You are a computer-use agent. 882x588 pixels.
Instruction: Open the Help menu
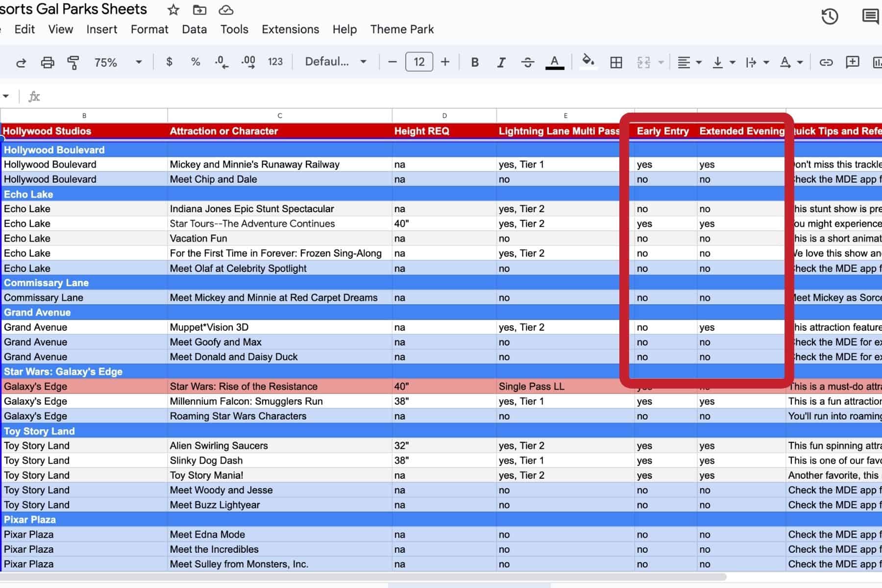344,29
